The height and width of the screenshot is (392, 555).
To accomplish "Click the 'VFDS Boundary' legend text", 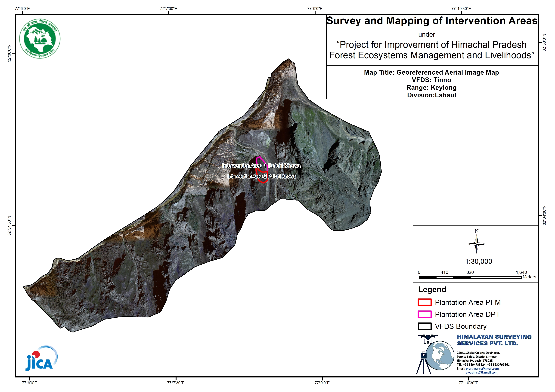I will pyautogui.click(x=460, y=327).
